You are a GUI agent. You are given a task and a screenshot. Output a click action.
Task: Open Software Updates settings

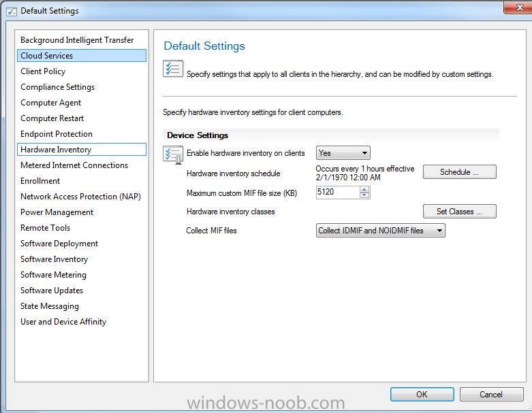click(82, 291)
